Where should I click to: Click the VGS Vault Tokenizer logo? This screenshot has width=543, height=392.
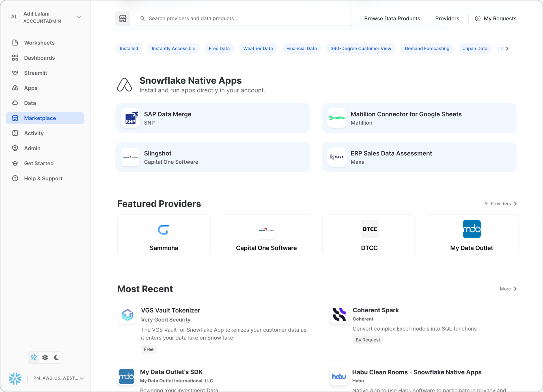pyautogui.click(x=127, y=315)
